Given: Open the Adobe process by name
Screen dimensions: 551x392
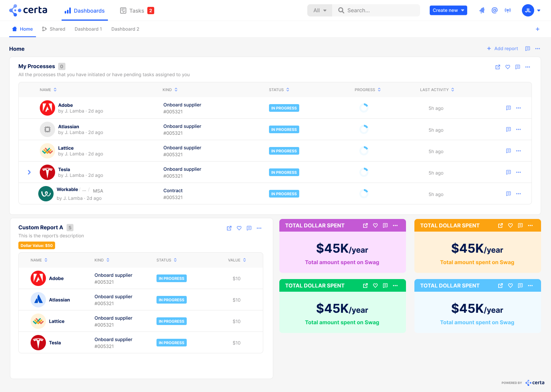Looking at the screenshot, I should tap(65, 105).
